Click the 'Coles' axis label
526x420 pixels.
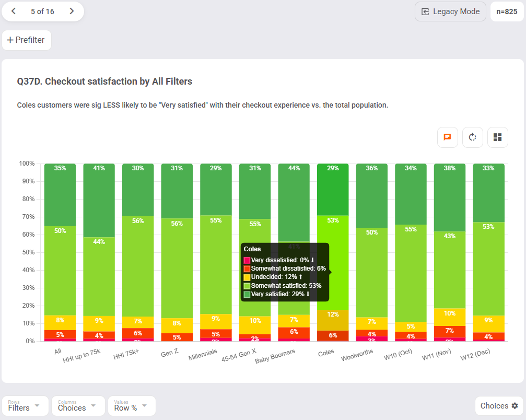(x=326, y=353)
